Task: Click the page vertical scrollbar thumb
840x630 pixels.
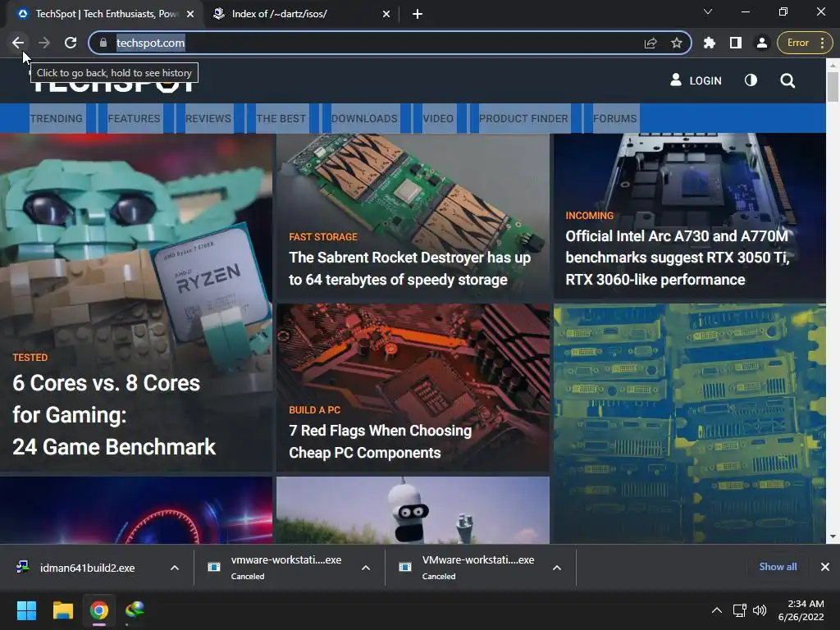Action: point(833,85)
